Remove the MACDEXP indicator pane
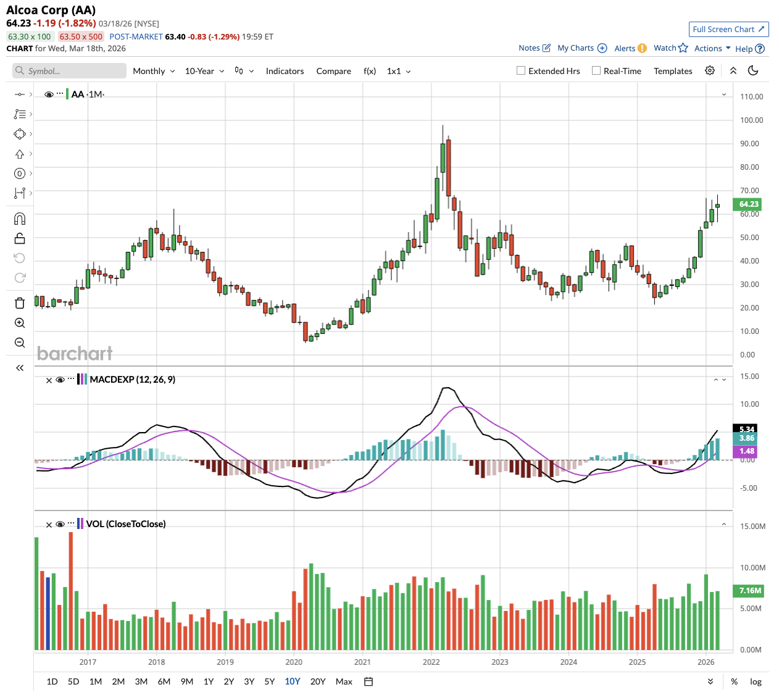Image resolution: width=779 pixels, height=700 pixels. click(x=49, y=380)
